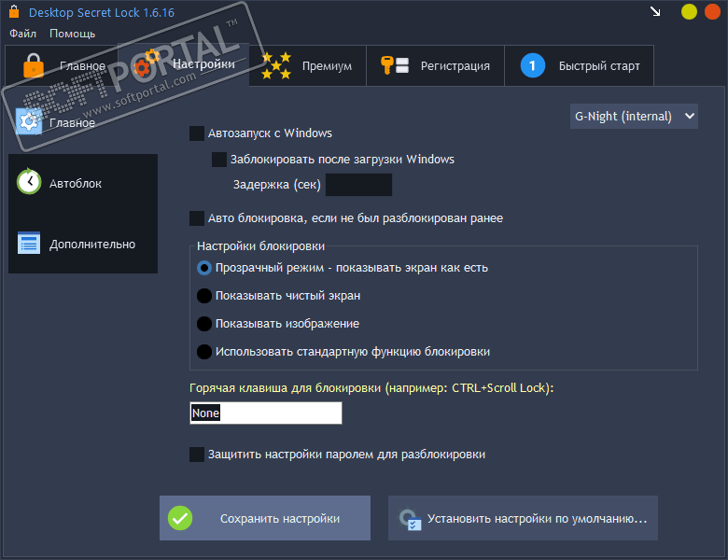Click the app padlock icon in title bar
This screenshot has width=728, height=560.
14,11
